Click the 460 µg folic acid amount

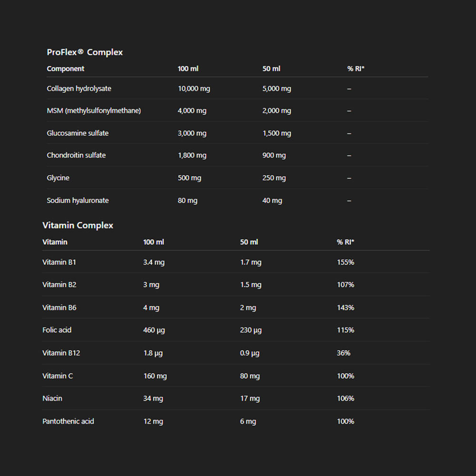click(x=154, y=330)
